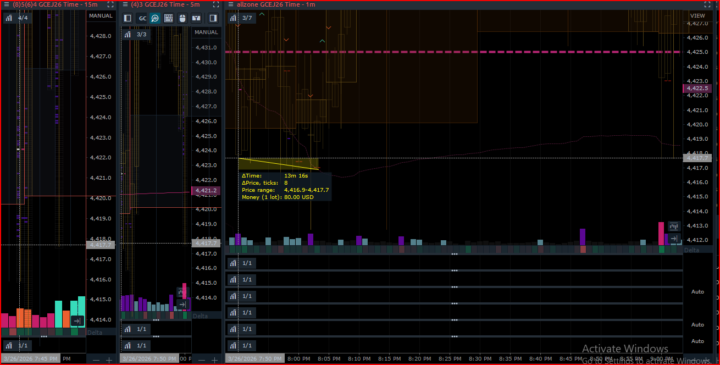
Task: Zoom out with minus button on 5m chart
Action: point(201,360)
